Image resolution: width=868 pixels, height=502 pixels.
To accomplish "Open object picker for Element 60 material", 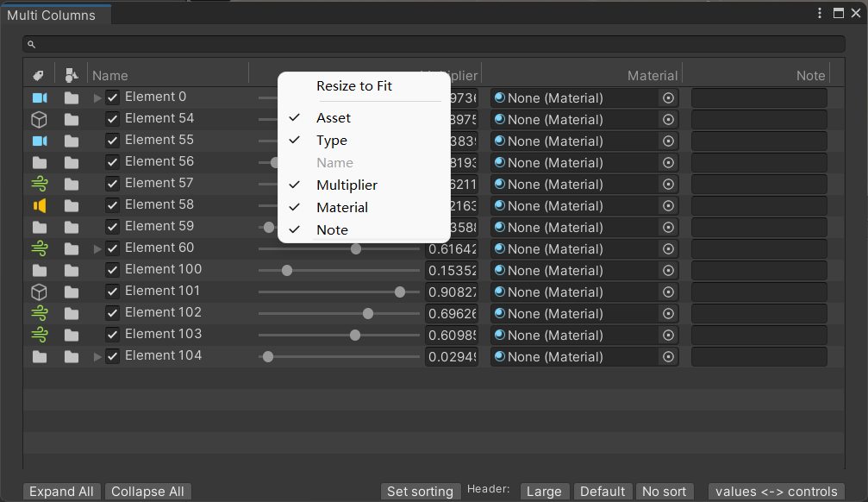I will 668,249.
